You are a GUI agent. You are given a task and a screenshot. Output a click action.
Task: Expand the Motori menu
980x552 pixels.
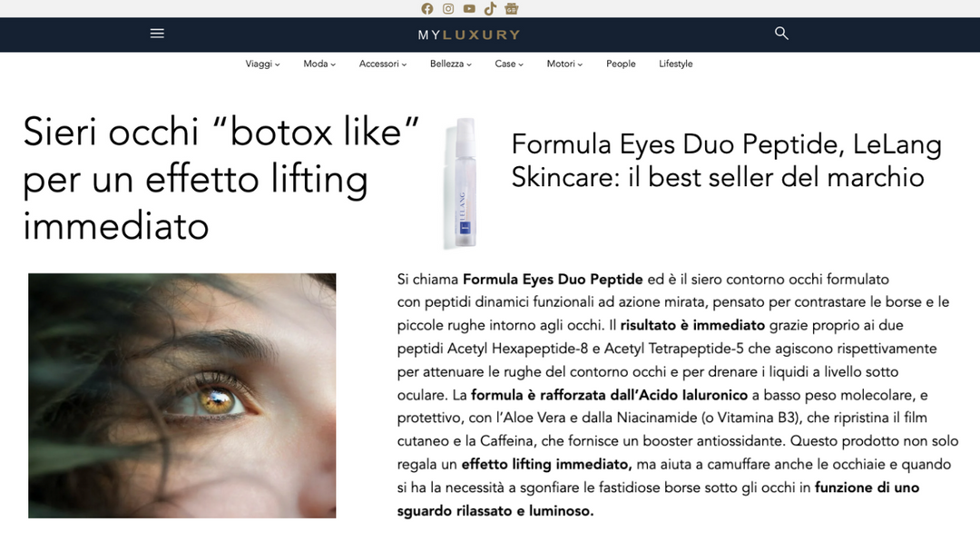tap(564, 64)
